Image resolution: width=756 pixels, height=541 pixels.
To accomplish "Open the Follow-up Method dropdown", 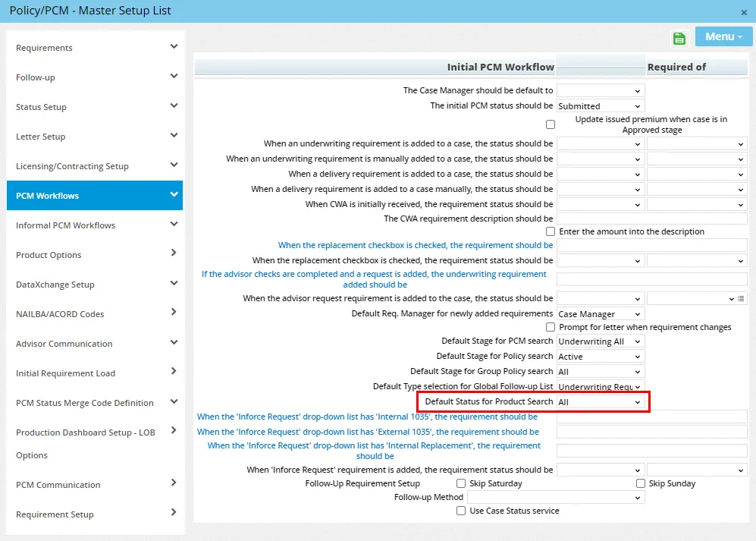I will pos(556,498).
